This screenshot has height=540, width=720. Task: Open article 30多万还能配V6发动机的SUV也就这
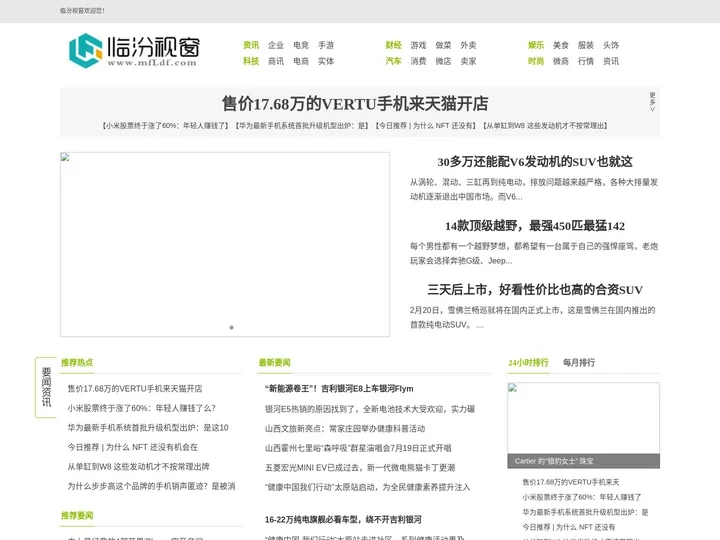coord(535,162)
